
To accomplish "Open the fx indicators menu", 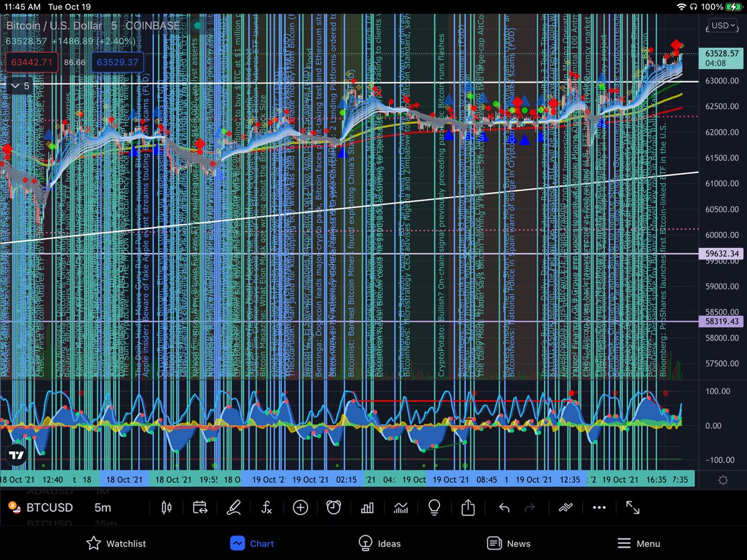I will point(266,508).
